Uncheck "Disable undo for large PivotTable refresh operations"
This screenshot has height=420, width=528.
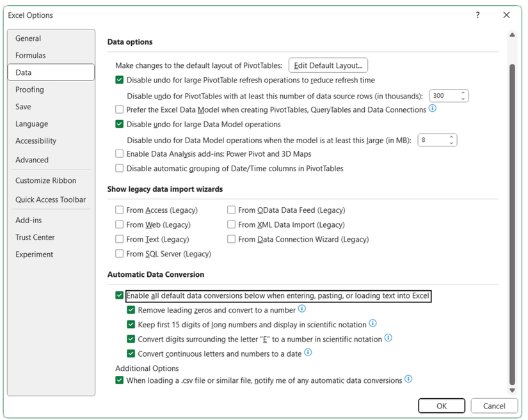[118, 80]
